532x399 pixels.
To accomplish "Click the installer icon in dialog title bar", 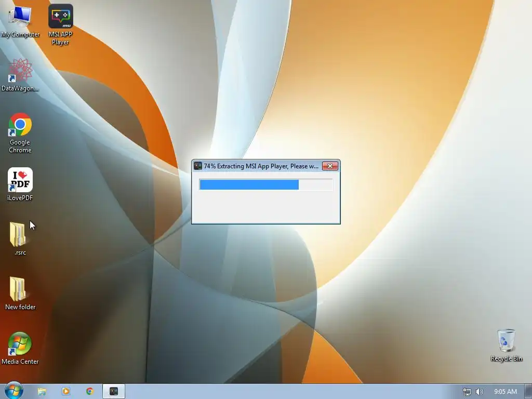I will (x=198, y=166).
